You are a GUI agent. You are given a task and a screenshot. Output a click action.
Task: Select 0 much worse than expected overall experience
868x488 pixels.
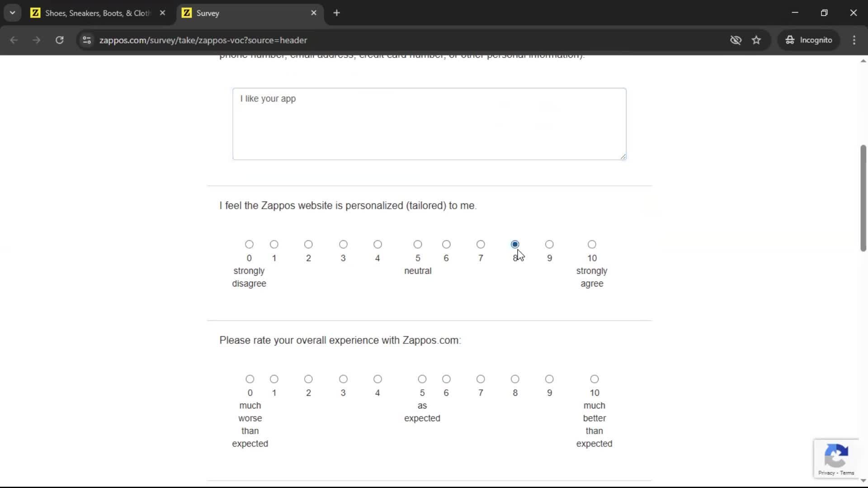tap(250, 379)
